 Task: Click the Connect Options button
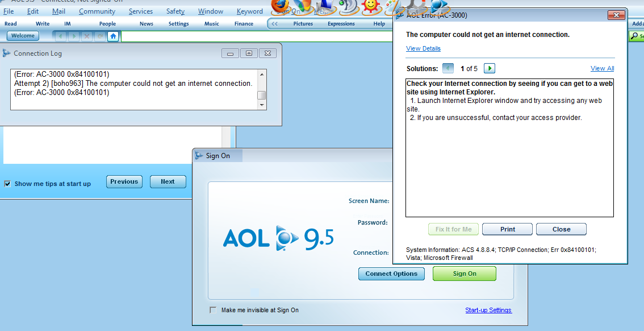391,274
